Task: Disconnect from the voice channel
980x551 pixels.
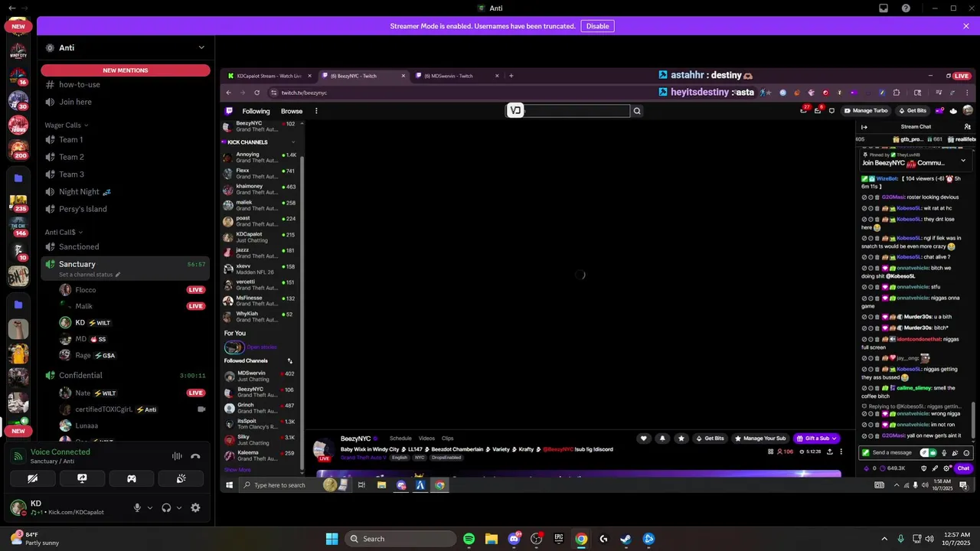Action: [x=195, y=456]
